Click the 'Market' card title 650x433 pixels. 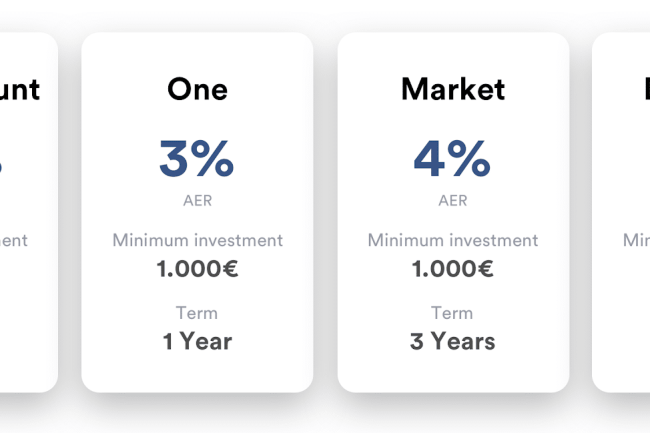[x=453, y=89]
